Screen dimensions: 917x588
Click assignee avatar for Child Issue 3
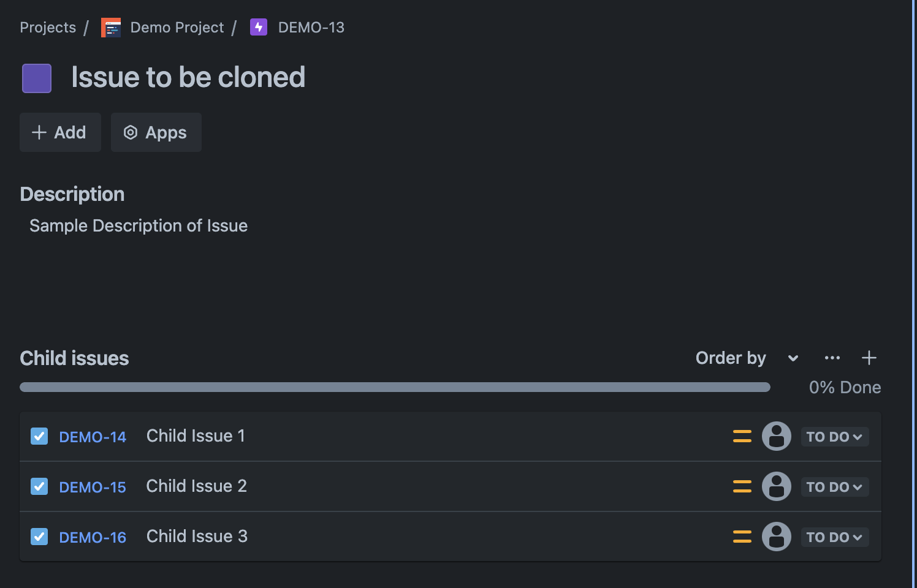777,537
